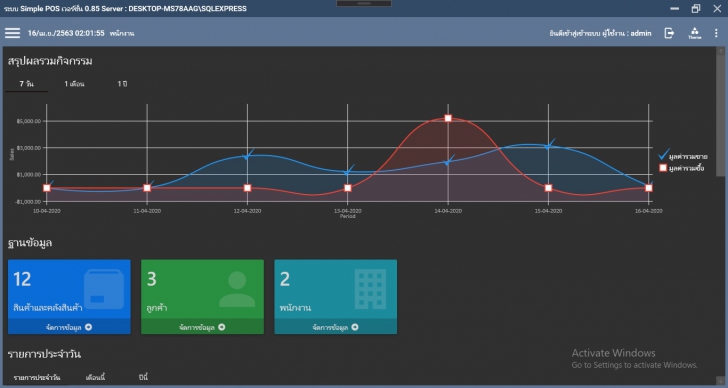
Task: Click the ฿5,000.00 axis label
Action: coord(29,121)
